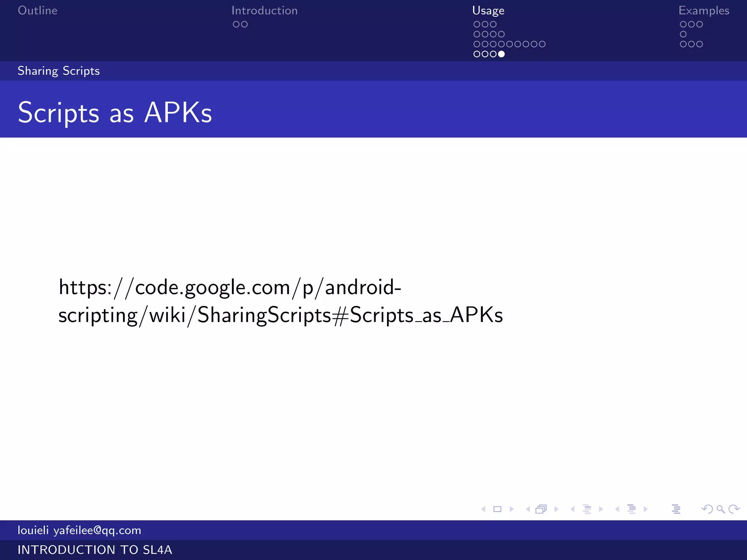Click the Scripts as APKs frame title
The height and width of the screenshot is (560, 747).
[x=115, y=113]
